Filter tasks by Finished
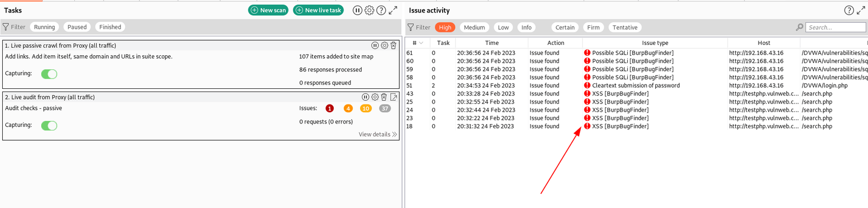This screenshot has width=868, height=208. tap(110, 27)
